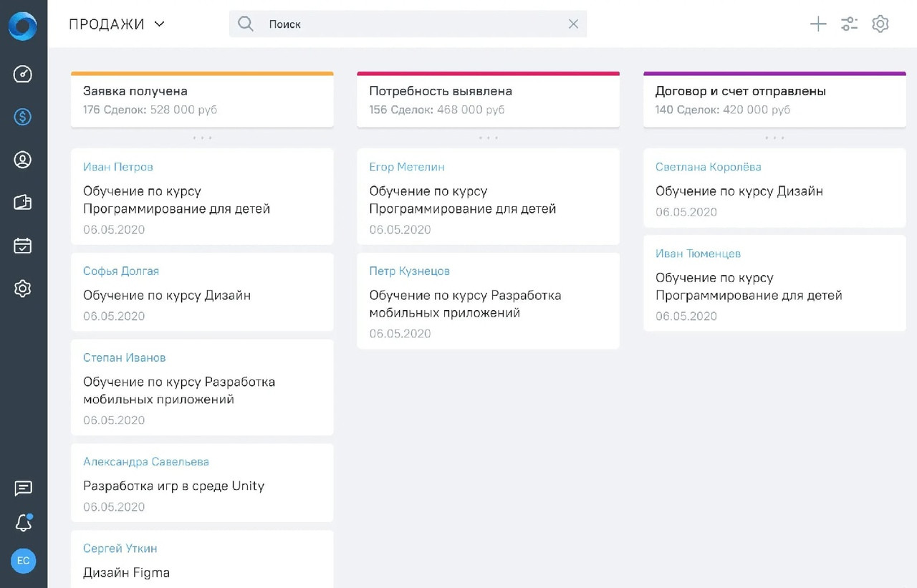
Task: Open Иван Тюменцев's Программирование для детей deal title
Action: click(749, 286)
